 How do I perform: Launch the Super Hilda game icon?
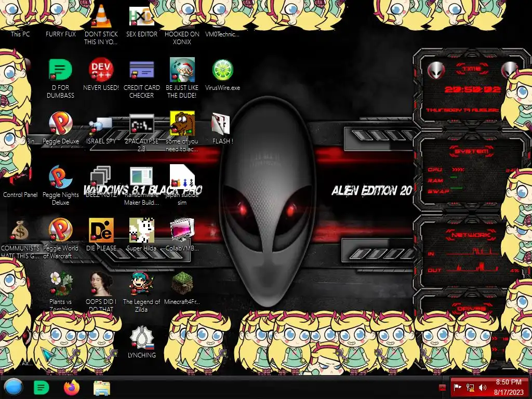(141, 230)
